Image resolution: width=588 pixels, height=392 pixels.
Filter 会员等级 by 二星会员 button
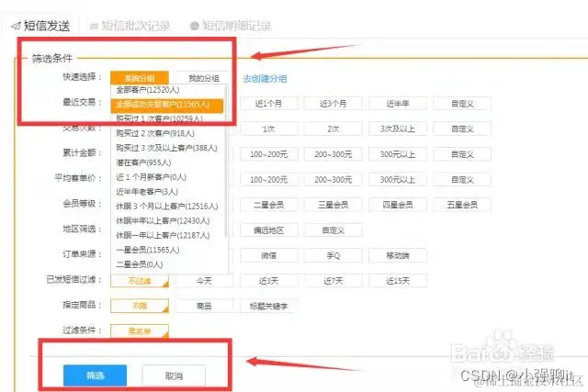(x=269, y=205)
